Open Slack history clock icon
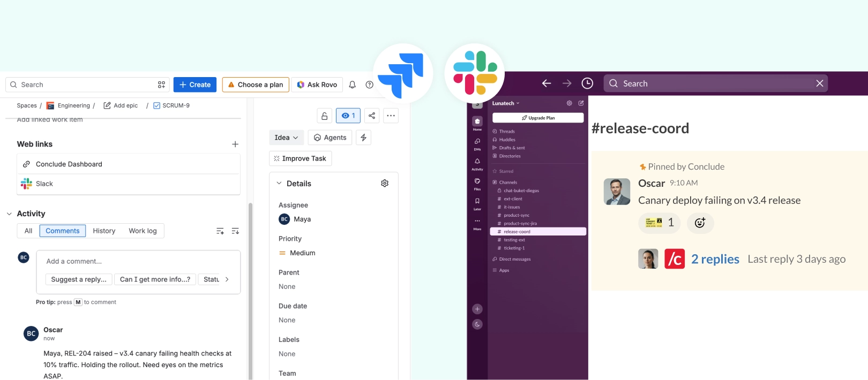This screenshot has width=868, height=380. point(587,83)
